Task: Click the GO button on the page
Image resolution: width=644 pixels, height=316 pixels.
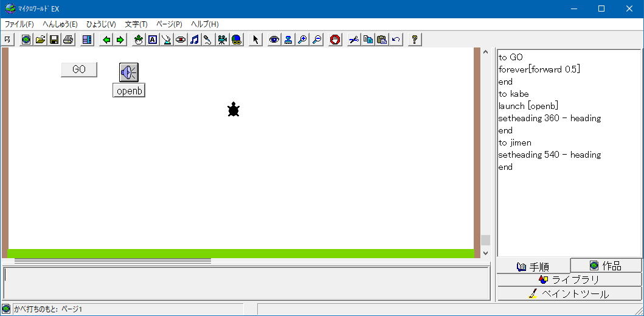Action: pos(79,69)
